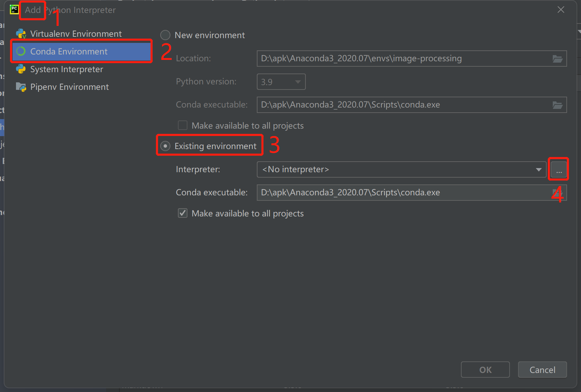Toggle unchecked Make available to all projects
The image size is (581, 392).
[x=183, y=126]
